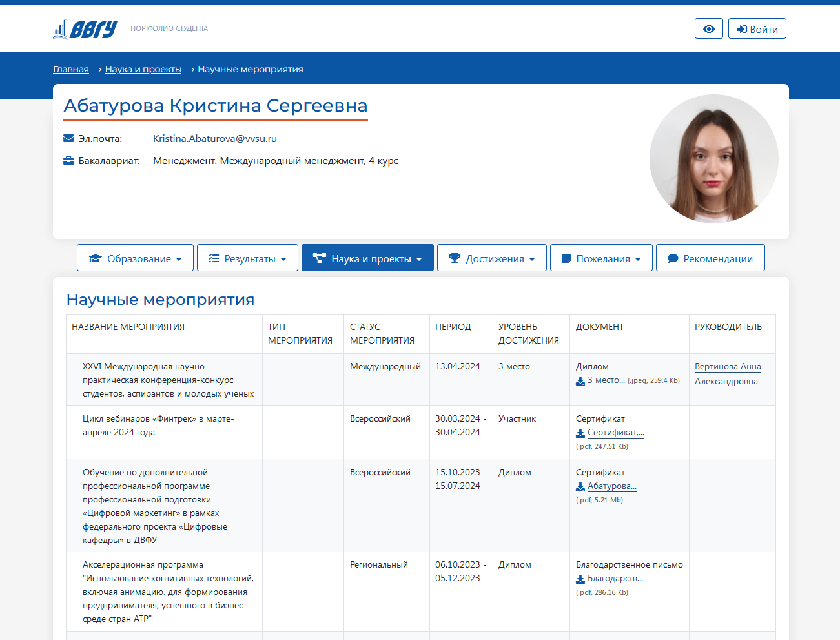Screen dimensions: 840x640
Task: Click download icon next to Абатурова file
Action: click(x=580, y=487)
